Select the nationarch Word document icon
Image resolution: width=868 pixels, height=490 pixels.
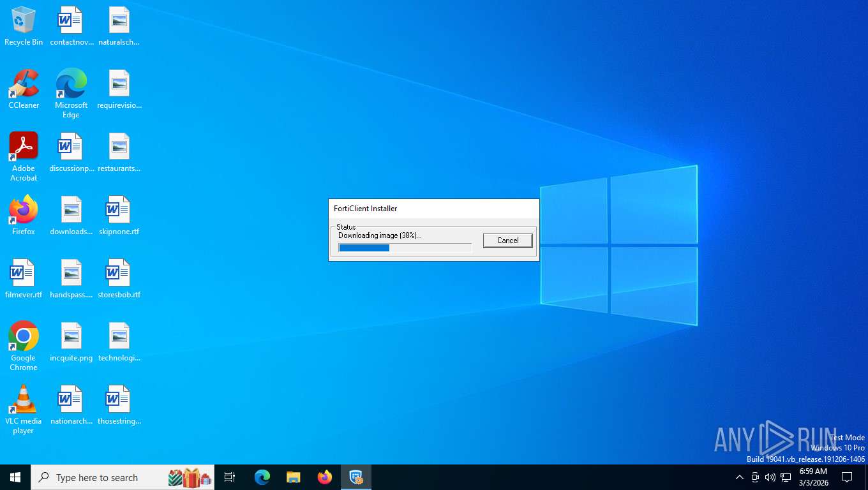point(71,406)
